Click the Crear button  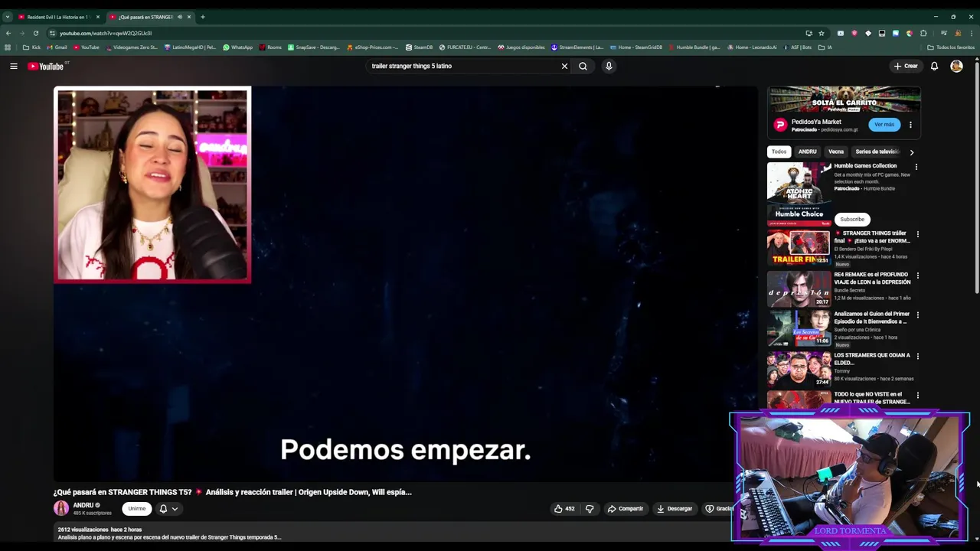[906, 66]
